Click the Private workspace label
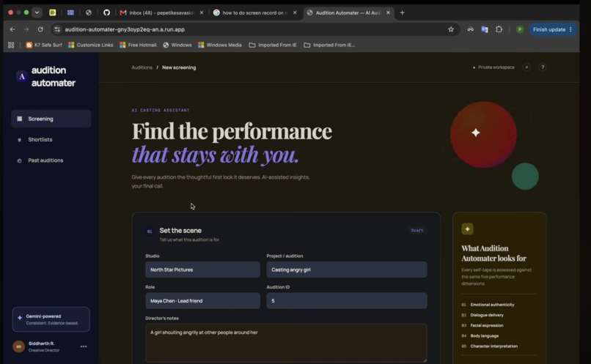The image size is (591, 364). [x=496, y=67]
